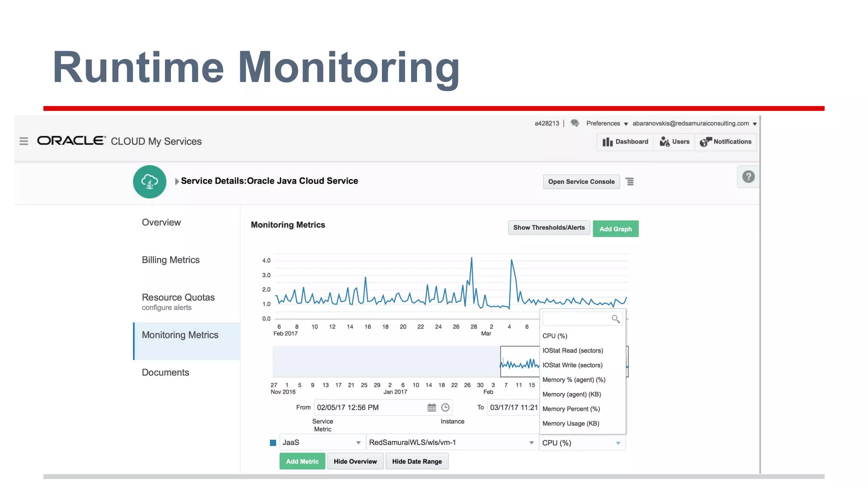
Task: View Notifications
Action: coord(726,142)
